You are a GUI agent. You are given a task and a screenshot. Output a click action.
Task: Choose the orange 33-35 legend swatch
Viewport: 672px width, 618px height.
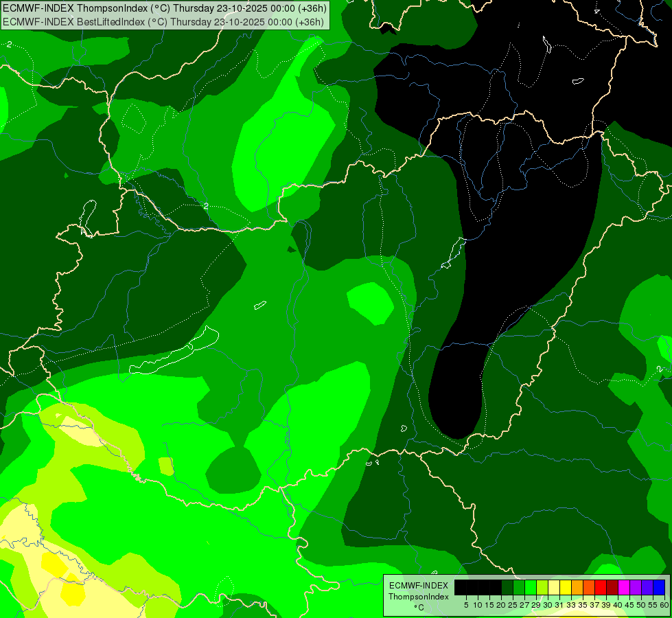click(577, 588)
